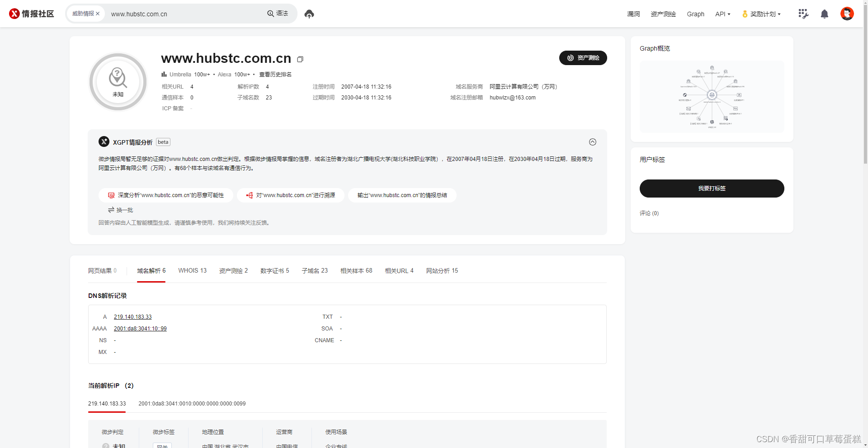The width and height of the screenshot is (868, 448).
Task: Open the 子域名 23 tab
Action: pyautogui.click(x=315, y=270)
